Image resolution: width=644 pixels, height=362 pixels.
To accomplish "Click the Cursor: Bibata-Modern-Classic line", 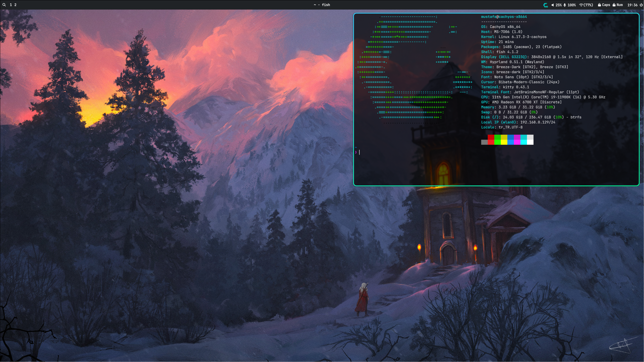I will (520, 82).
